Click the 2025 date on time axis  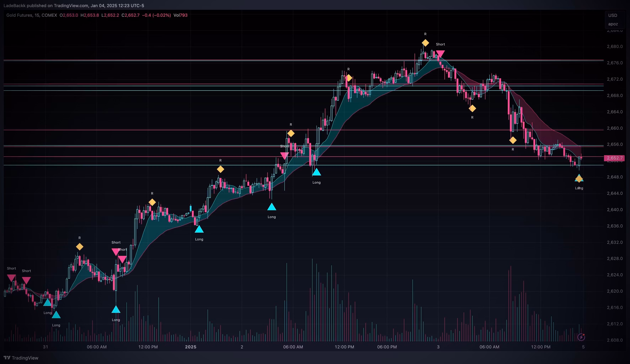pos(190,347)
